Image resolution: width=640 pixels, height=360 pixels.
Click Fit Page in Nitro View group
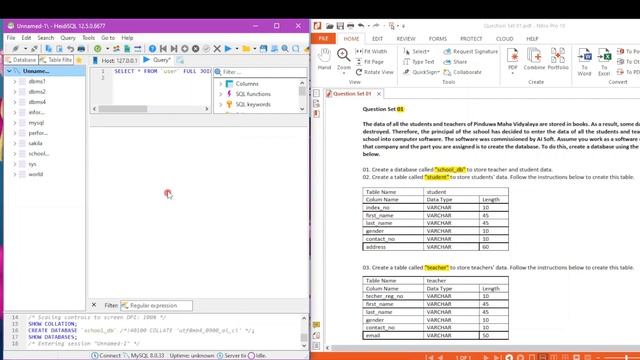coord(370,62)
